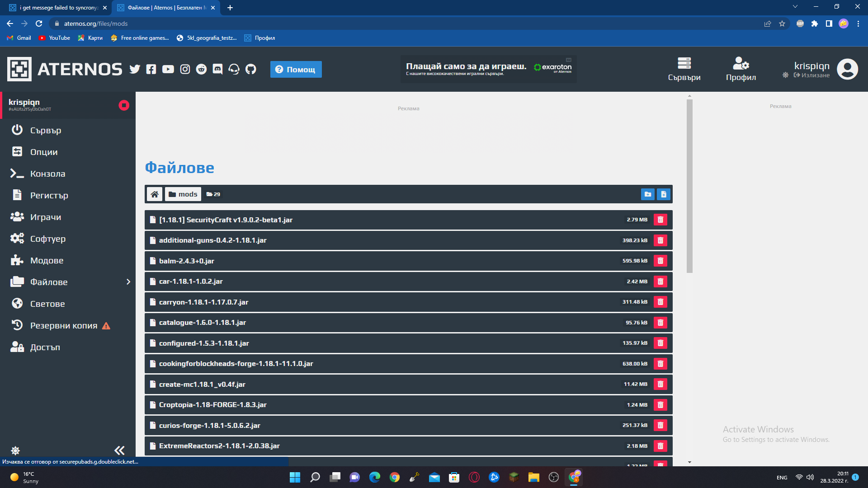Viewport: 868px width, 488px height.
Task: Delete configured-1.5.3-1.18.1.jar file
Action: pos(660,343)
